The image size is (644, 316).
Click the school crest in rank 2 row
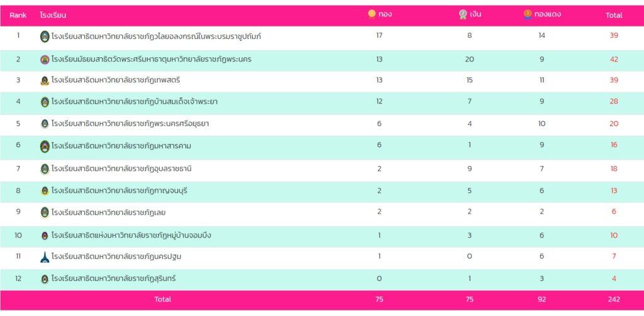point(45,60)
